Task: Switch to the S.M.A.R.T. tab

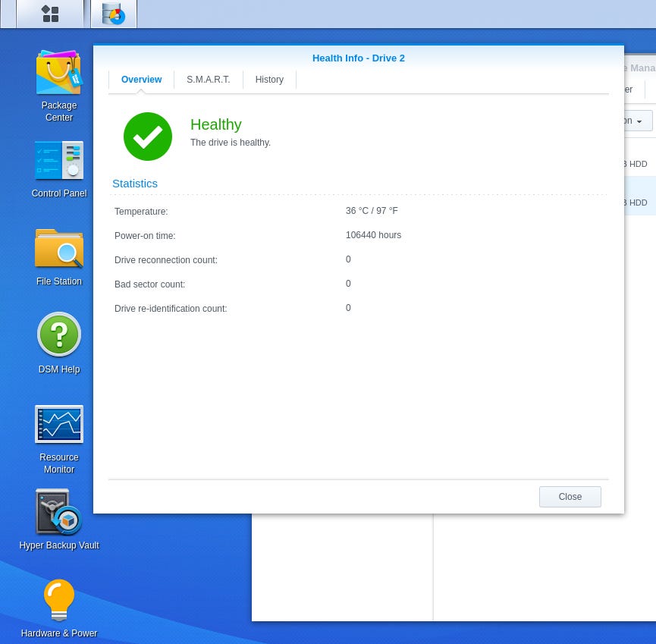Action: (209, 80)
